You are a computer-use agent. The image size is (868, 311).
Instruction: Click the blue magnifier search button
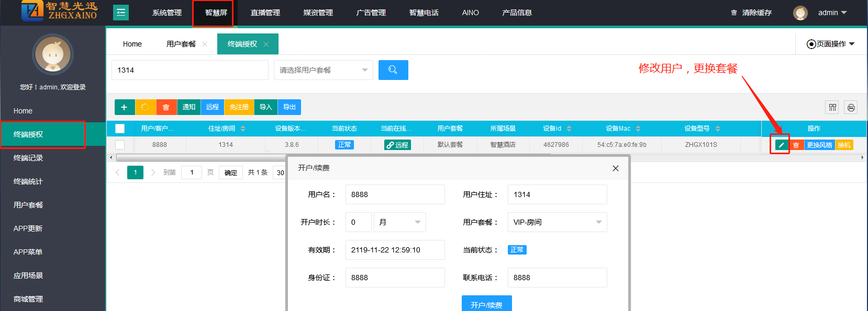click(393, 70)
